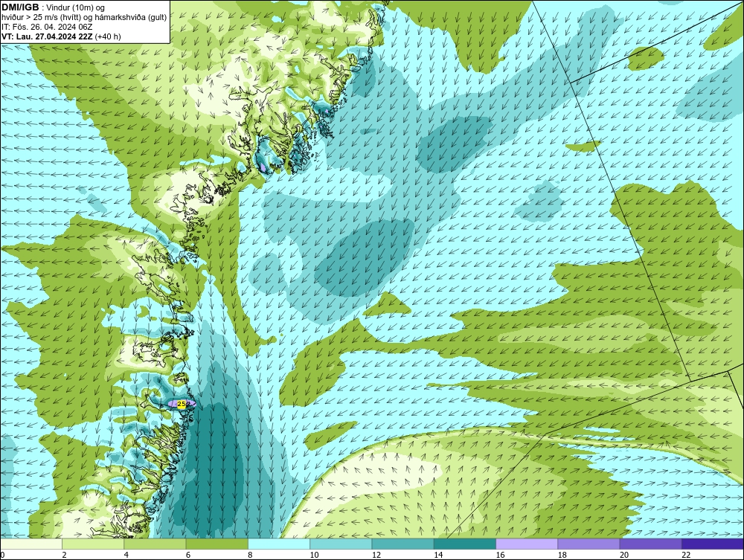Click the 'hviður > 25 m/s (hvítt)' caption line
This screenshot has height=560, width=744.
point(85,18)
